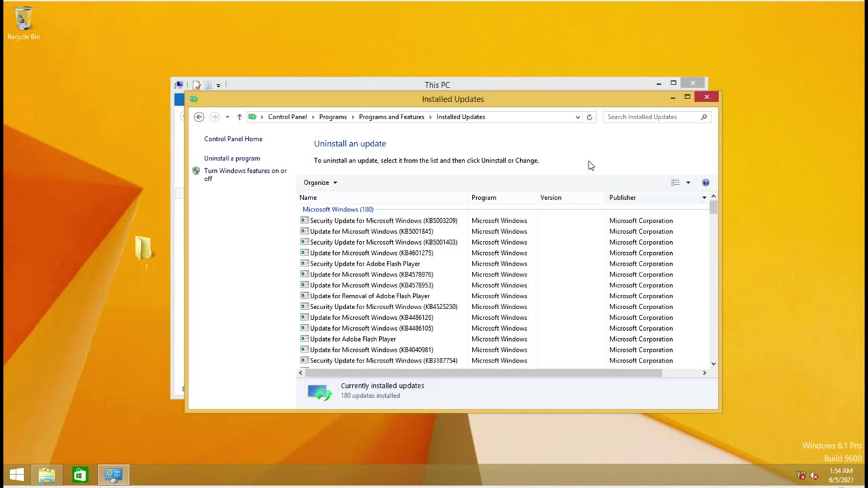Select Update for Removal of Adobe Flash Player

pos(502,296)
